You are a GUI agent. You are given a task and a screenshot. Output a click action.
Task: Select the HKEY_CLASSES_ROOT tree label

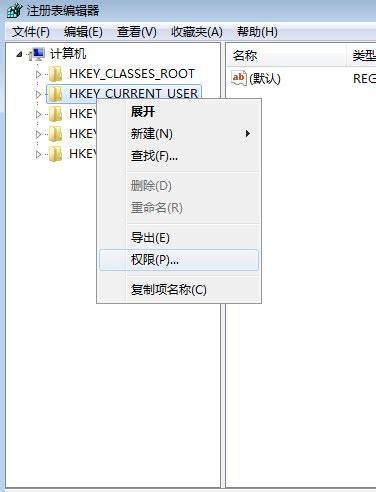[x=132, y=74]
